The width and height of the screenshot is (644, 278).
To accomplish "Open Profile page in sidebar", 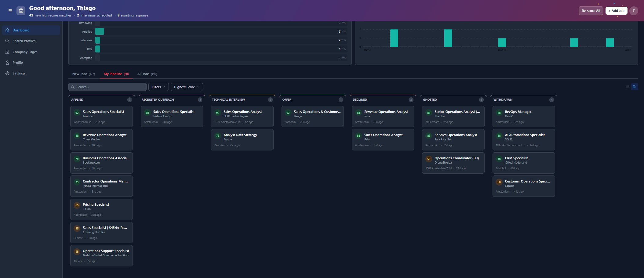I will pyautogui.click(x=31, y=63).
